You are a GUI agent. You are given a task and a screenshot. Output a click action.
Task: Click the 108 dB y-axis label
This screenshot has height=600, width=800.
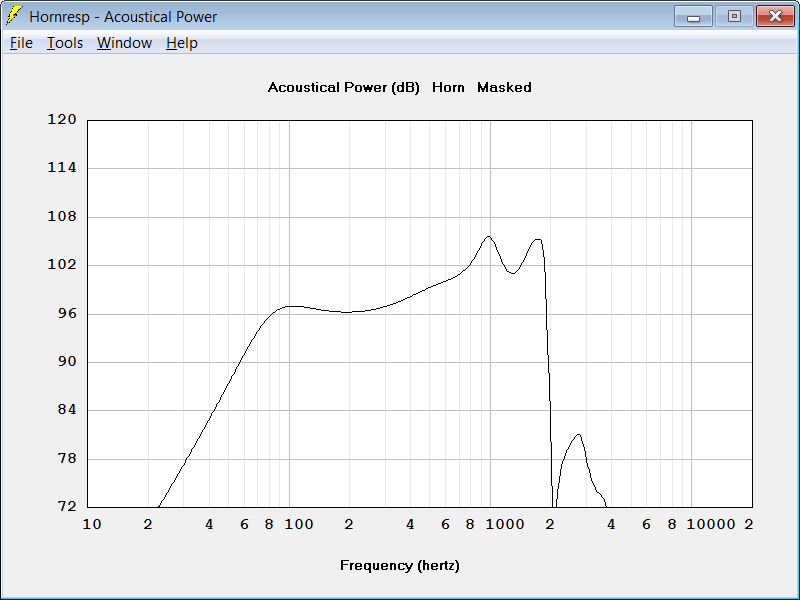tap(62, 216)
